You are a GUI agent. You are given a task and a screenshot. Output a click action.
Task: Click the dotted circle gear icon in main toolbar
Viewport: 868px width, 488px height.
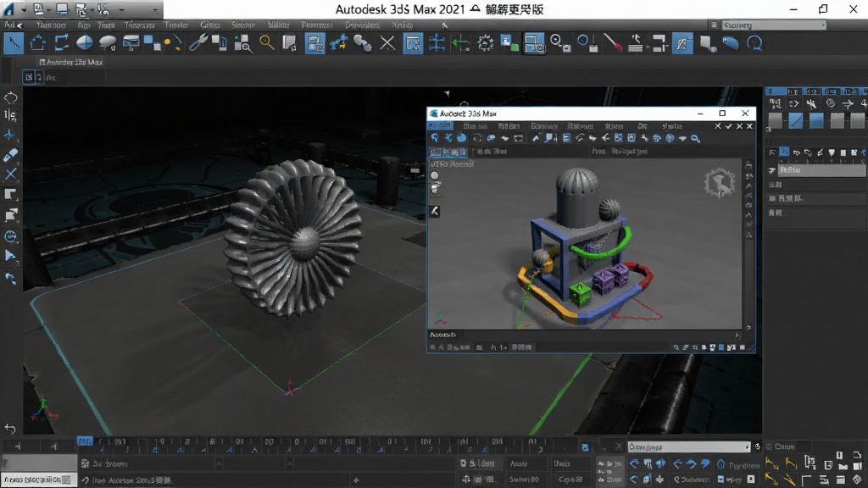coord(486,43)
